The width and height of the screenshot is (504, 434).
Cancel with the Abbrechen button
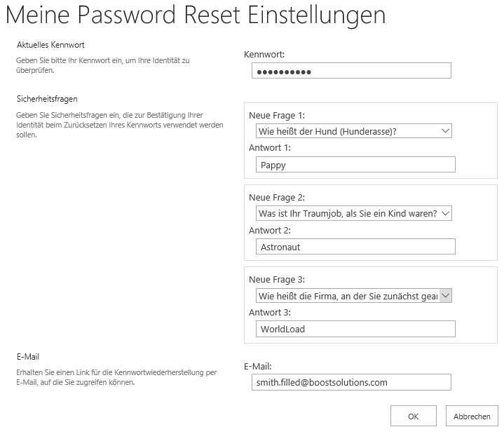(x=472, y=416)
